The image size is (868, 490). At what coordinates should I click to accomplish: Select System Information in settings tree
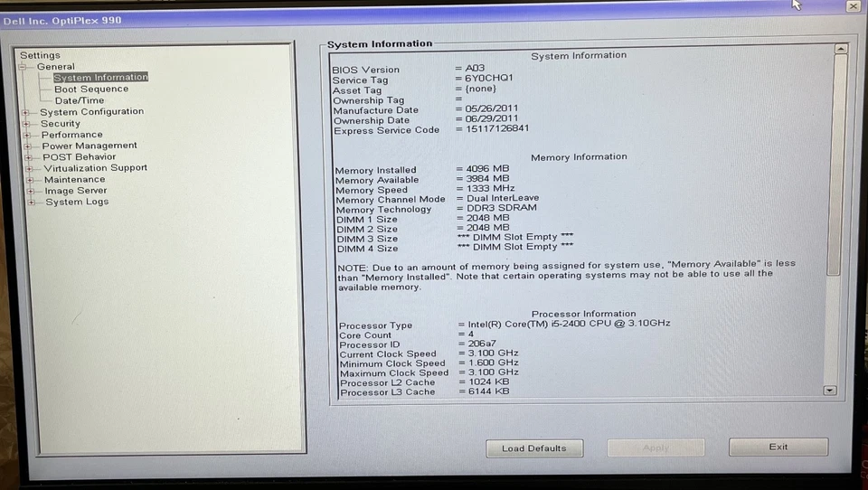click(100, 78)
